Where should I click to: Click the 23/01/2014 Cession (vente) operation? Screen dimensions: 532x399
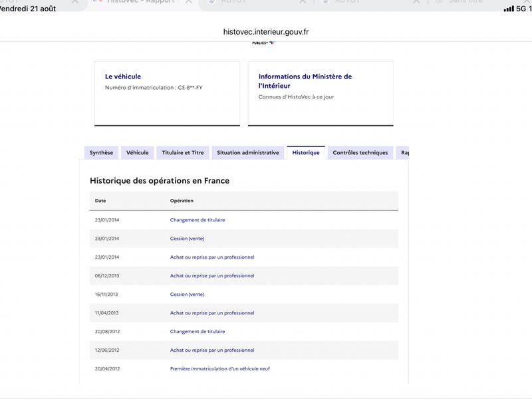[x=187, y=239]
